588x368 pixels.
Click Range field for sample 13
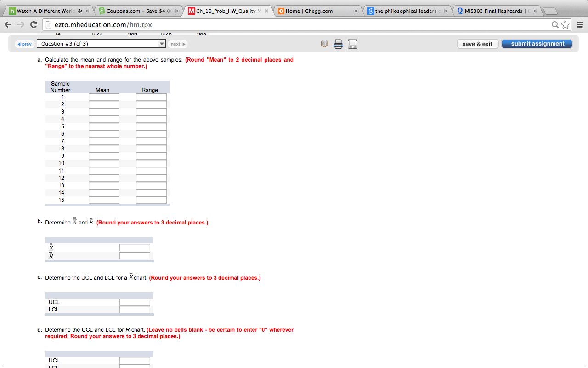pyautogui.click(x=151, y=185)
